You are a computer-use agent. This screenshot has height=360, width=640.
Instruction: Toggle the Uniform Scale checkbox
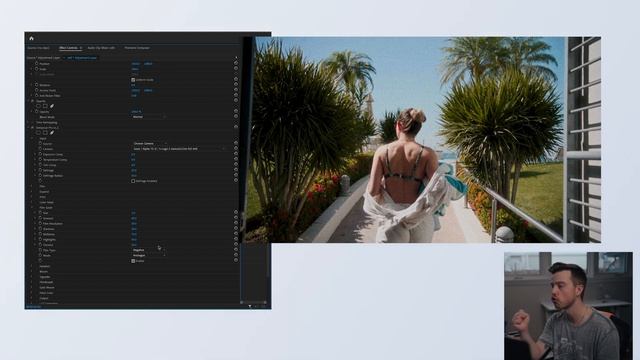tap(133, 80)
